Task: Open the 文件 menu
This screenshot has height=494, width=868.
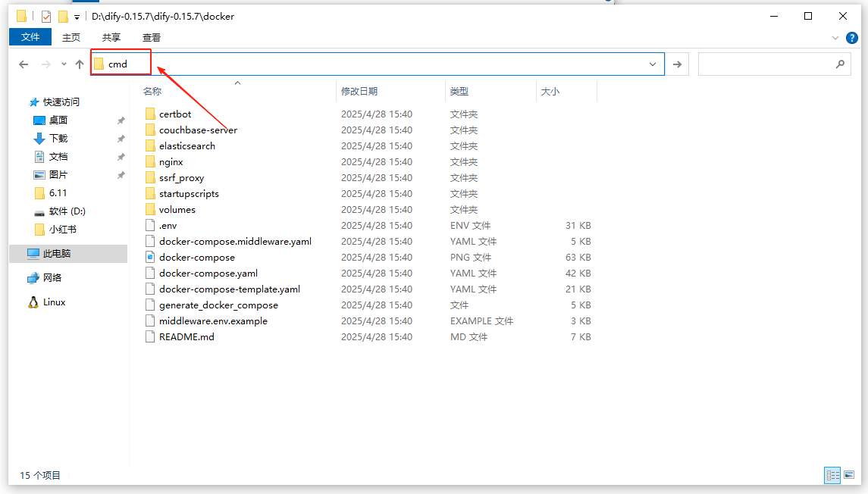Action: (30, 37)
